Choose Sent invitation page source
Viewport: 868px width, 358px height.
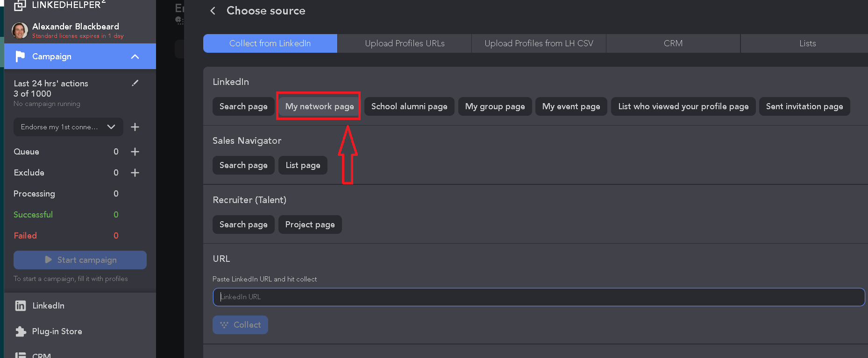coord(804,106)
